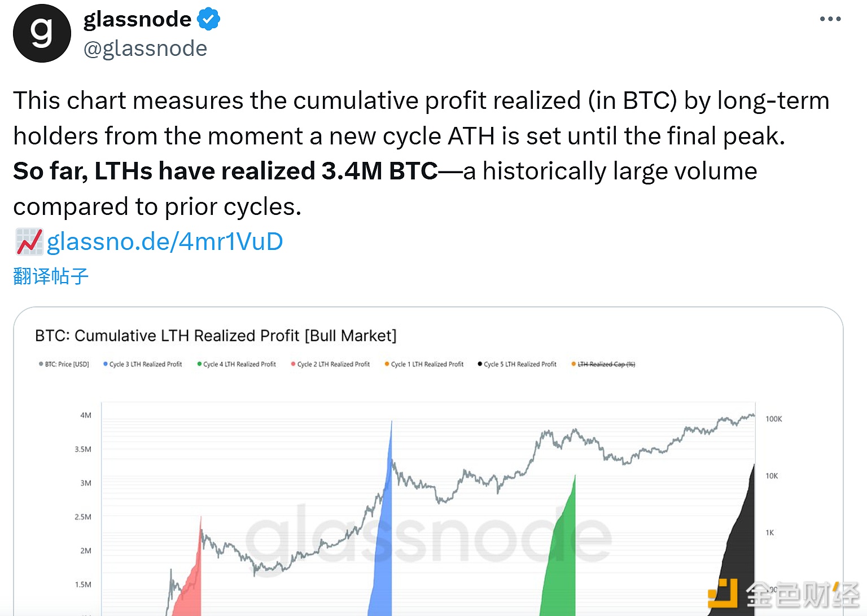Click the chart title text
Screen dimensions: 867x616
click(216, 336)
